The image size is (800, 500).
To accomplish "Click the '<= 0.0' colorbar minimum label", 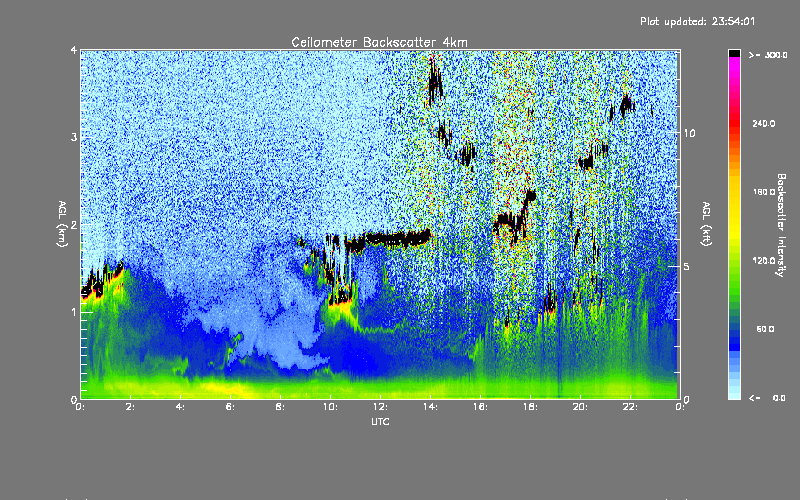I will tap(767, 398).
